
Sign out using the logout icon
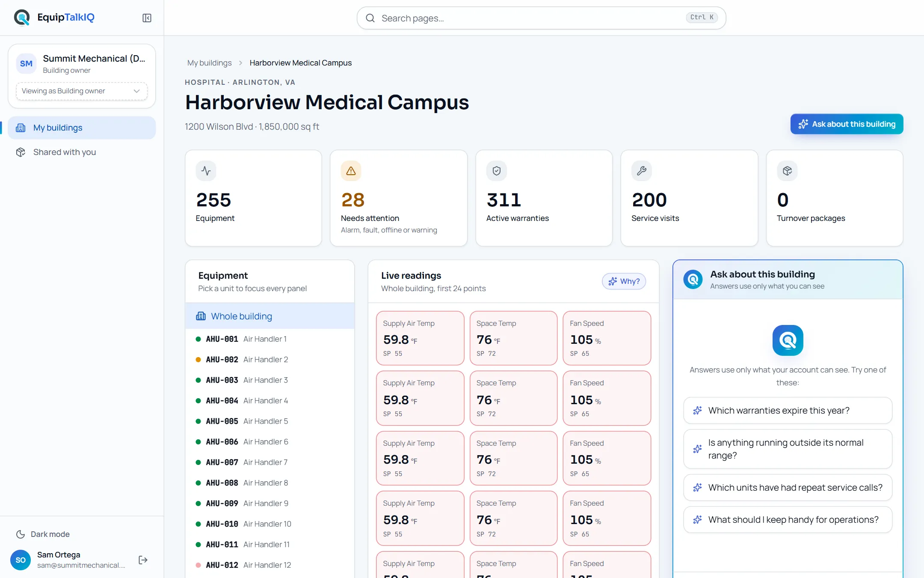(x=143, y=560)
